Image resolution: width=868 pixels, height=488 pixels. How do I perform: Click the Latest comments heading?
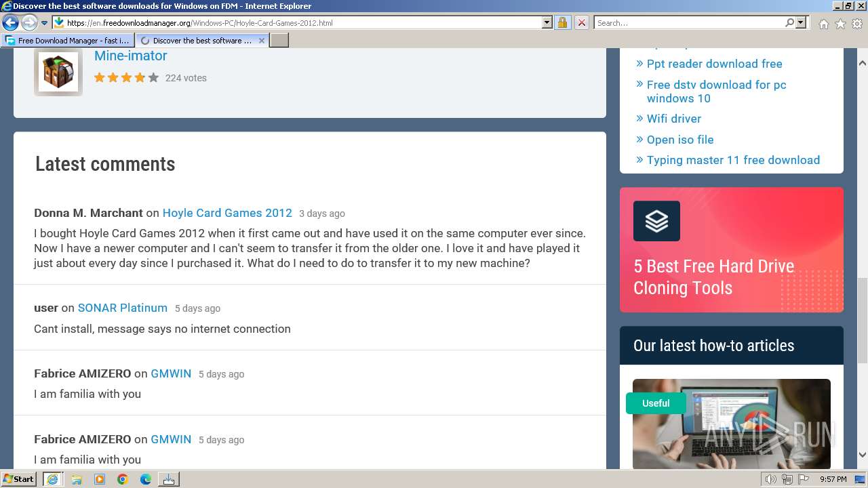click(x=105, y=164)
